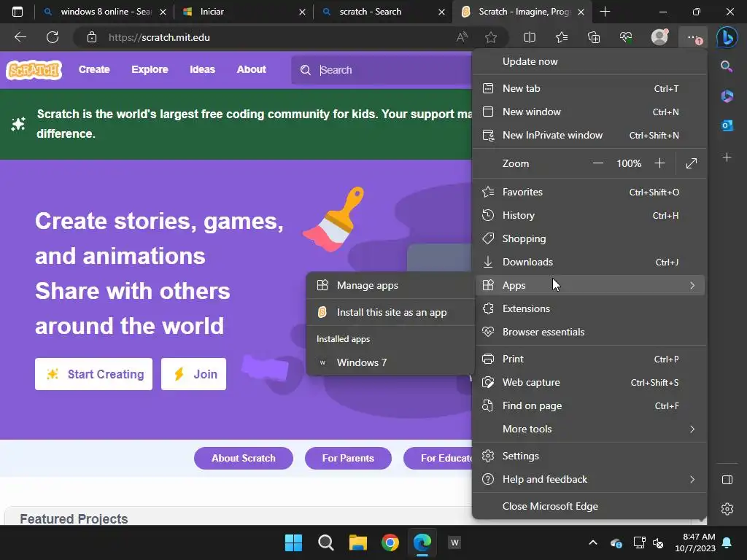The height and width of the screenshot is (560, 747).
Task: Choose Manage apps in submenu
Action: (x=390, y=285)
